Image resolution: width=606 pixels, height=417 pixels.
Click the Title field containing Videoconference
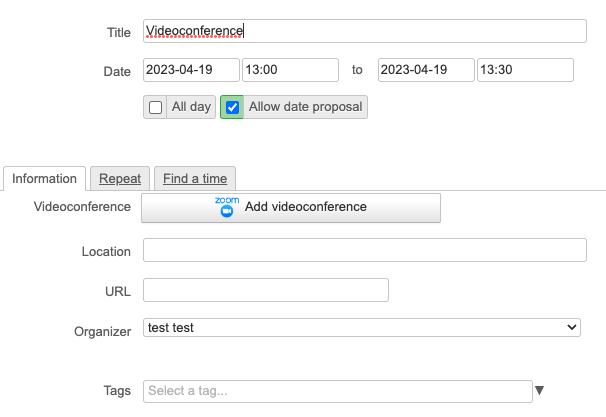pos(364,31)
